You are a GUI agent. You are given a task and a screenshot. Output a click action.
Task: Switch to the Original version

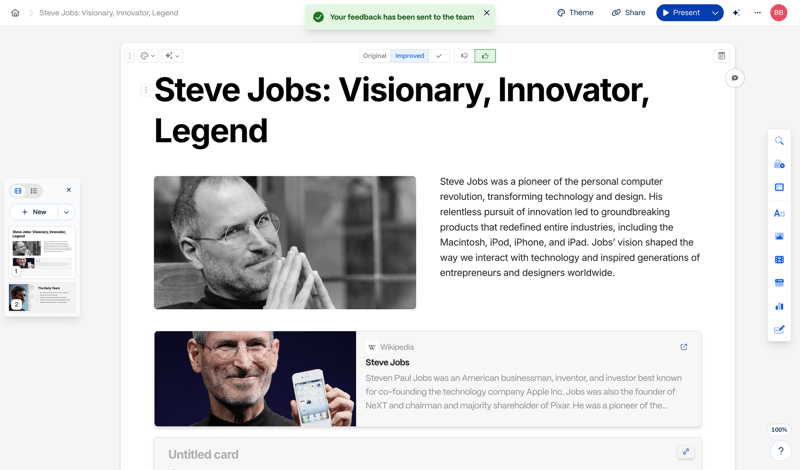pos(374,56)
